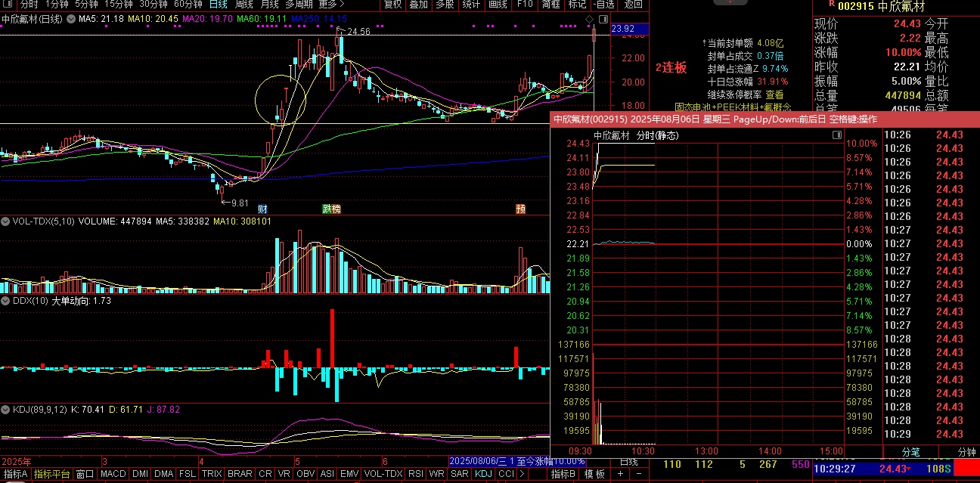980x483 pixels.
Task: Select the RSI indicator
Action: (x=416, y=474)
